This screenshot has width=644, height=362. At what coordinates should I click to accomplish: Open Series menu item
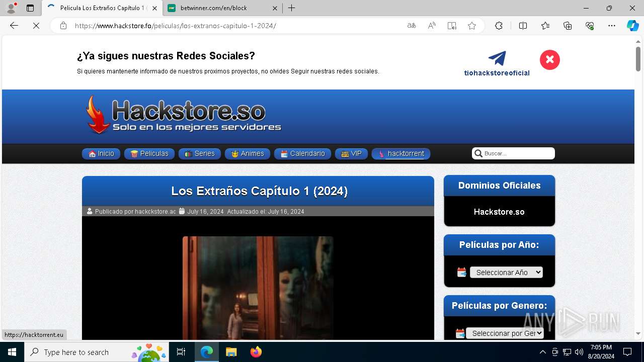point(200,153)
